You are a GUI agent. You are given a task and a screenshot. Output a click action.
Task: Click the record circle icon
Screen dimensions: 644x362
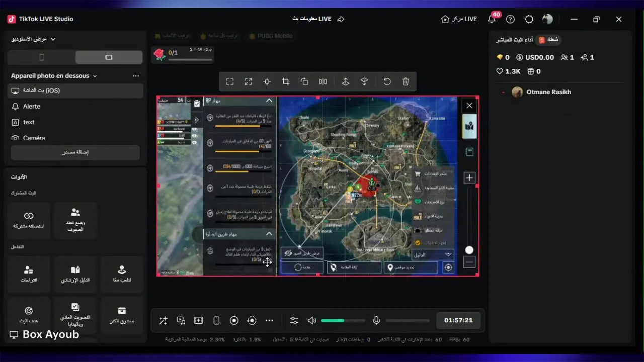pyautogui.click(x=234, y=320)
